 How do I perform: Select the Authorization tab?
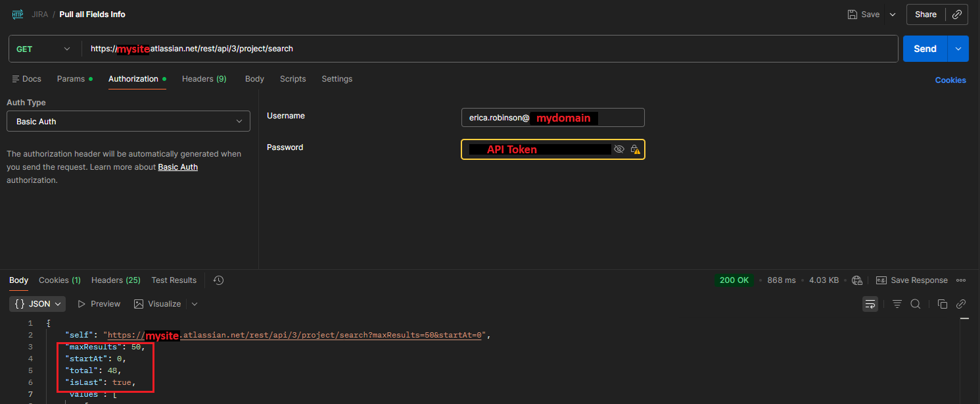coord(137,79)
